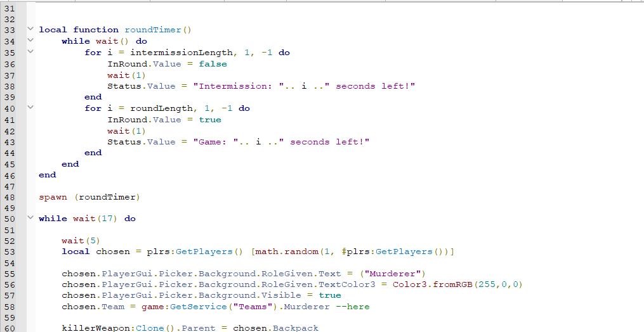The image size is (644, 332).
Task: Select line number 58 in the gutter
Action: pos(10,307)
